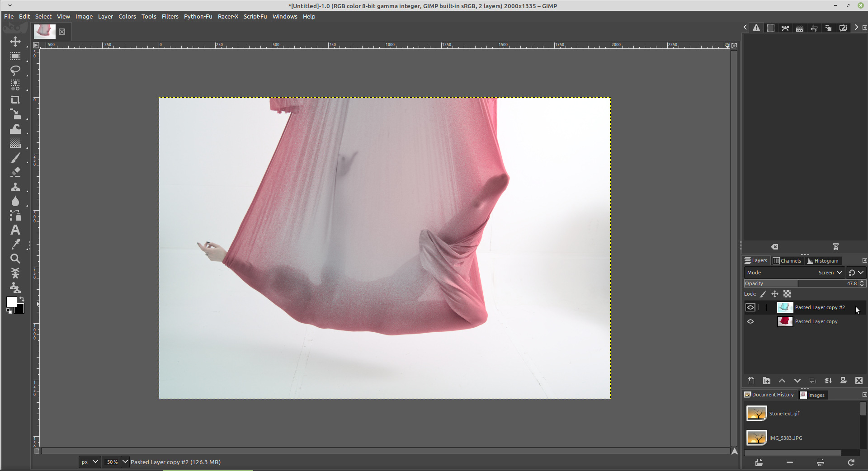Open the Paths dock tab
Image resolution: width=868 pixels, height=471 pixels.
coord(785,28)
